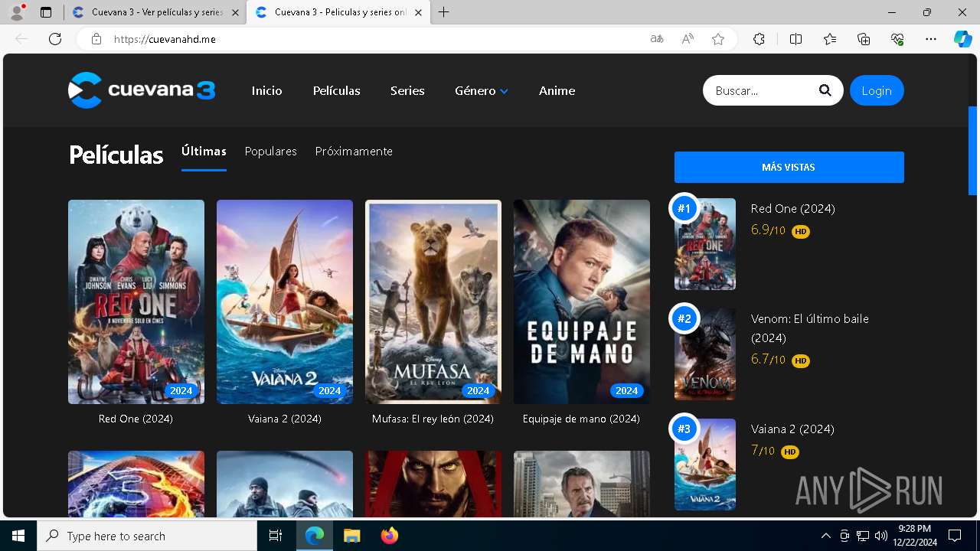The image size is (980, 551).
Task: Click the Red One poster in the grid
Action: tap(136, 302)
